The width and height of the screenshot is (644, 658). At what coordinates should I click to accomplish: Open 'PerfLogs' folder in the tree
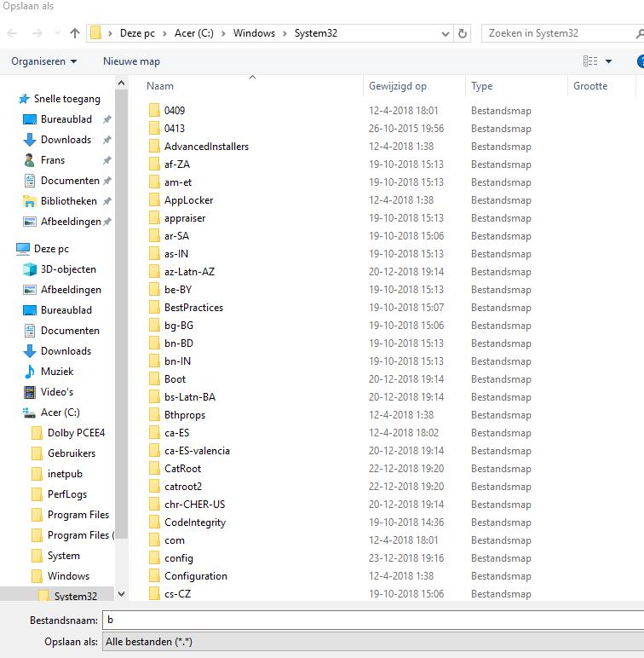67,494
